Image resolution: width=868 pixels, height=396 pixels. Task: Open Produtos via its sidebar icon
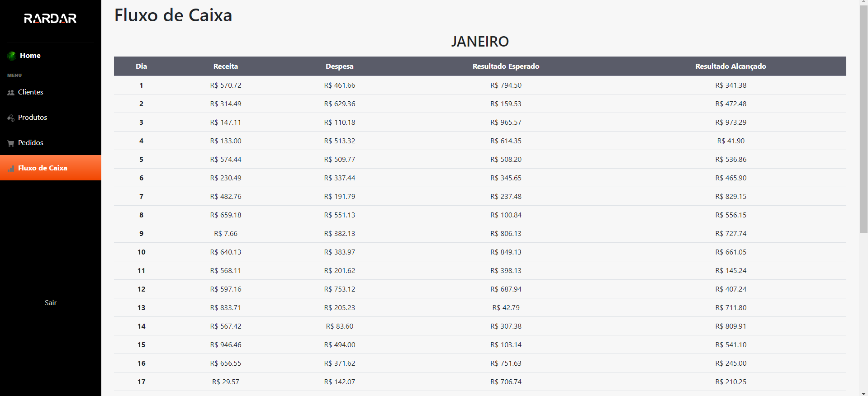10,118
